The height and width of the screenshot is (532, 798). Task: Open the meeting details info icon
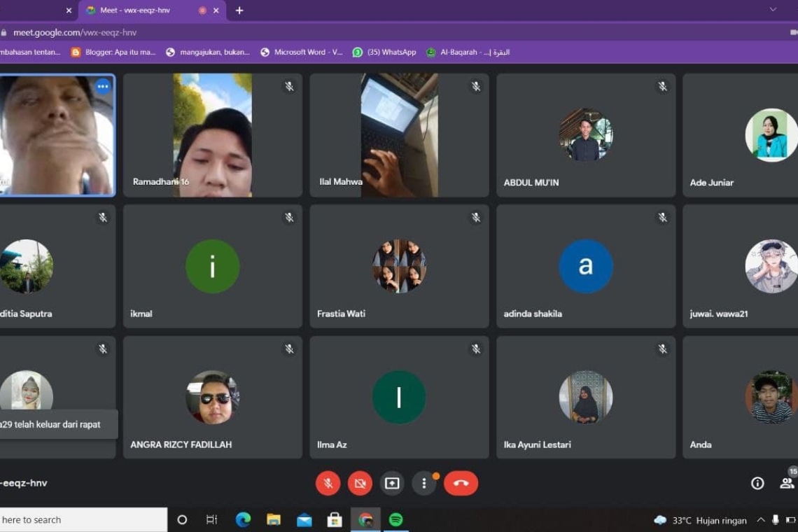(757, 483)
